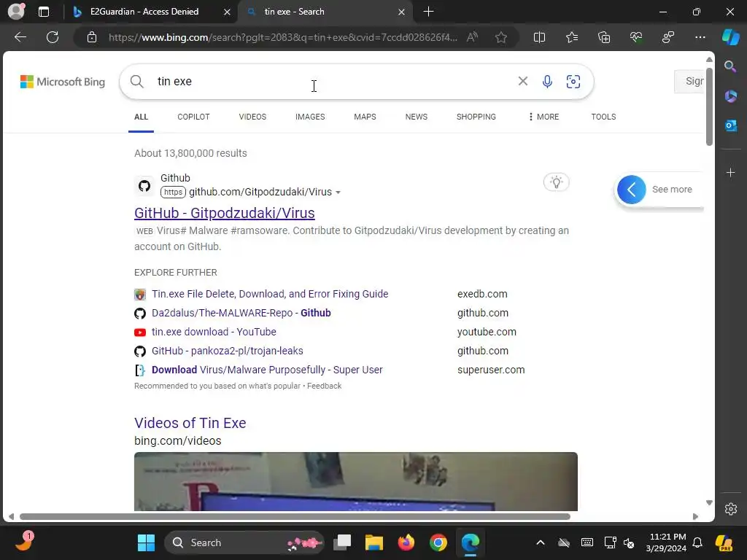The height and width of the screenshot is (560, 747).
Task: Open the taskbar Search box
Action: [x=244, y=542]
